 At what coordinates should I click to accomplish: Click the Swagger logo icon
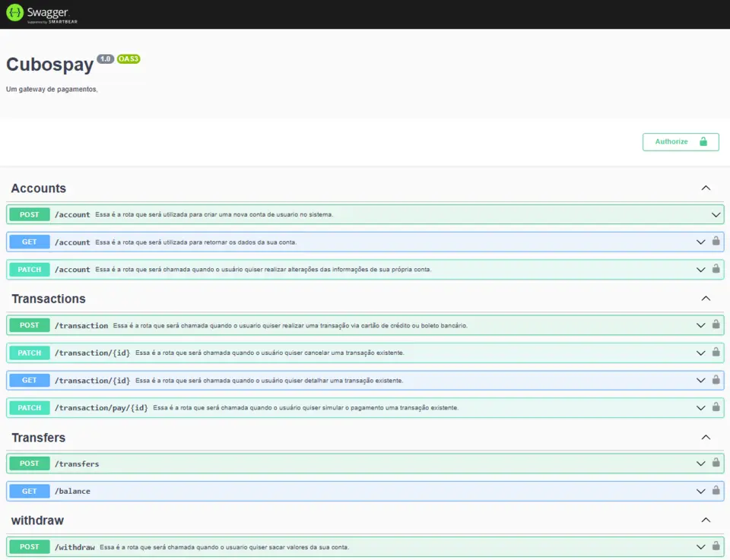tap(14, 14)
